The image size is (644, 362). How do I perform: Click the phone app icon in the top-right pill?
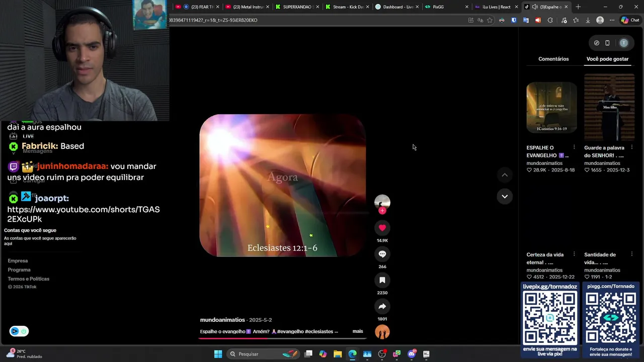(607, 43)
